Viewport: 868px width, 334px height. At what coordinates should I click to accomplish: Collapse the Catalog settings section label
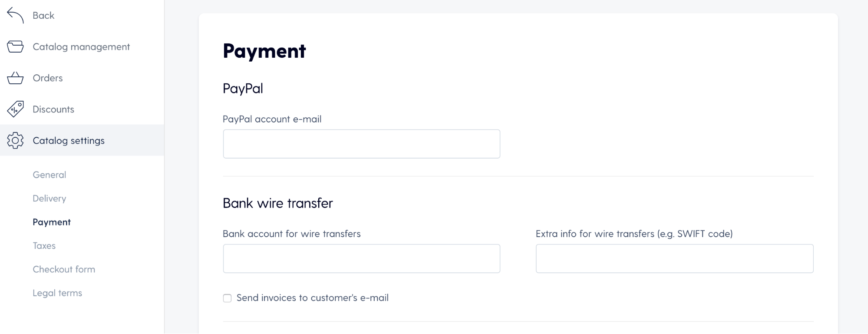69,141
